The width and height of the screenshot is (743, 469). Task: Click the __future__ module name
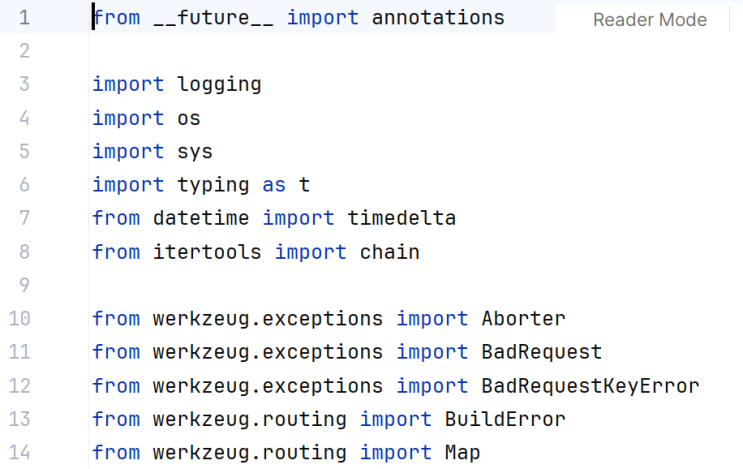[x=214, y=18]
